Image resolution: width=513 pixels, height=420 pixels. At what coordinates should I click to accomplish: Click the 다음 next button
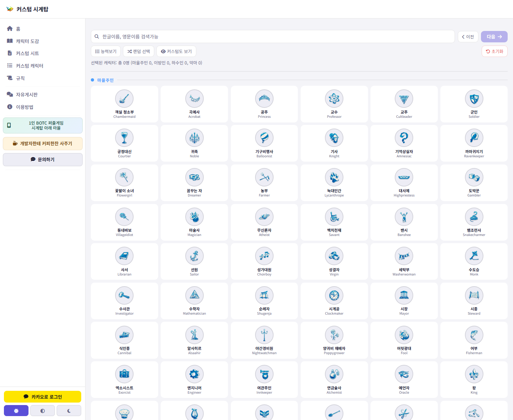click(x=494, y=37)
